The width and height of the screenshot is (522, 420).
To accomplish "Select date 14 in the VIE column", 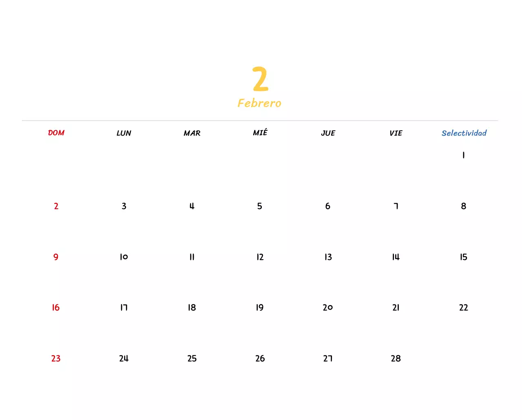I will pyautogui.click(x=396, y=257).
